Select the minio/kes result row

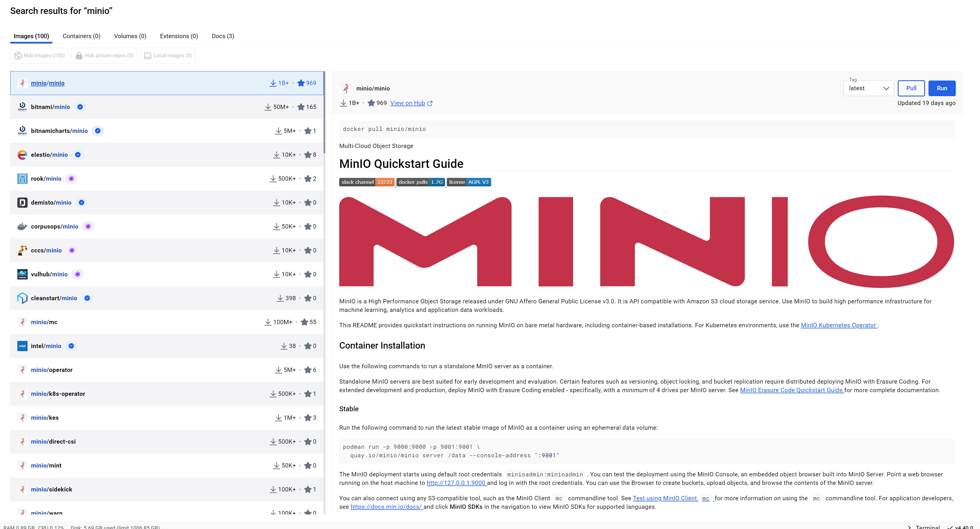(167, 418)
